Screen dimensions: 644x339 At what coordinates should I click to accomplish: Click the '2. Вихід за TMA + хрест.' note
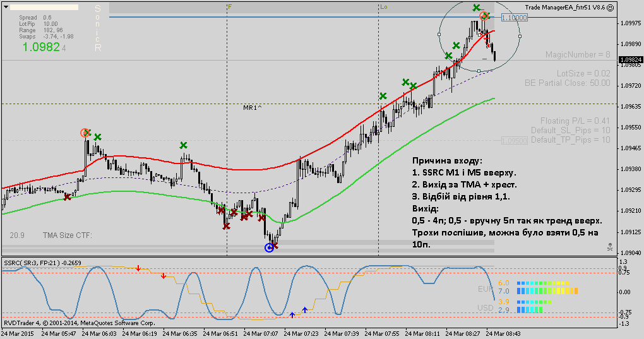click(x=465, y=185)
